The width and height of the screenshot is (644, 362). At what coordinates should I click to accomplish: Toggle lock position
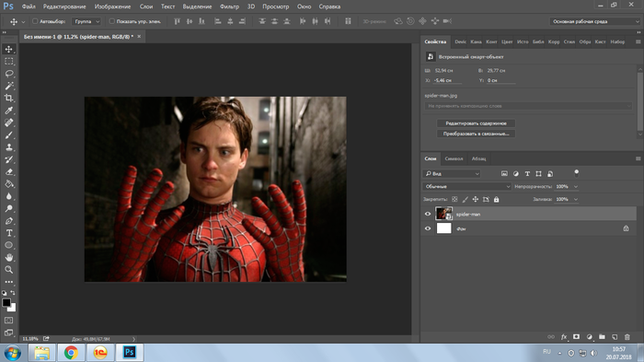coord(476,199)
